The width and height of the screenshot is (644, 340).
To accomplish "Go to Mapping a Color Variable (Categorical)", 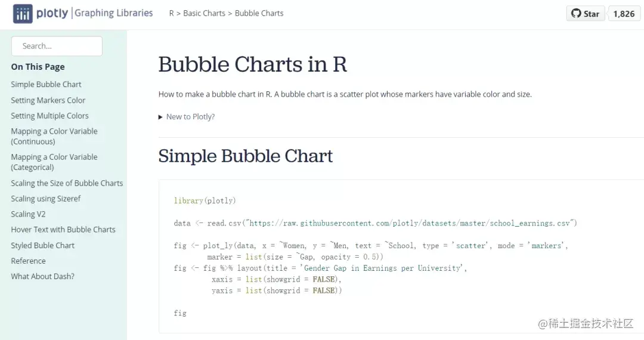I will [x=54, y=162].
